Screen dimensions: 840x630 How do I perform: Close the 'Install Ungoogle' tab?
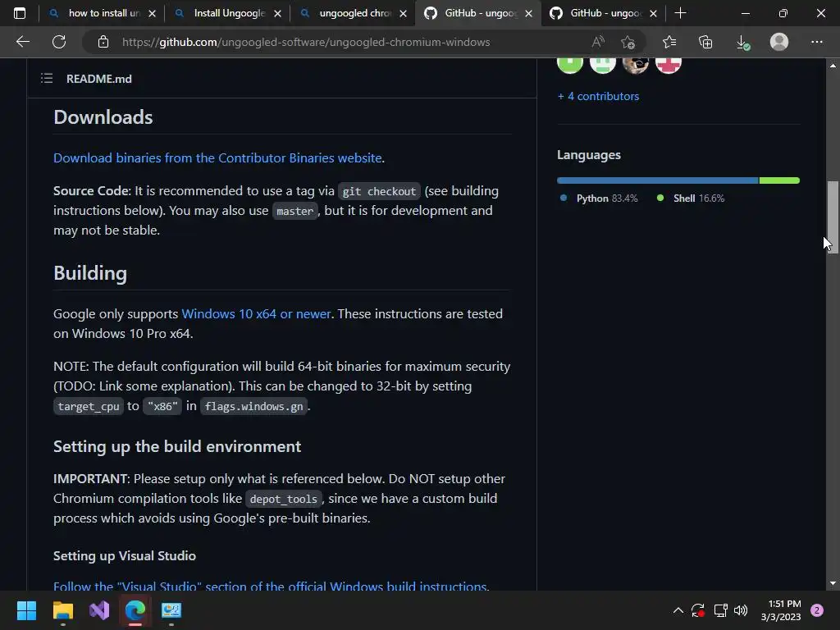point(277,13)
